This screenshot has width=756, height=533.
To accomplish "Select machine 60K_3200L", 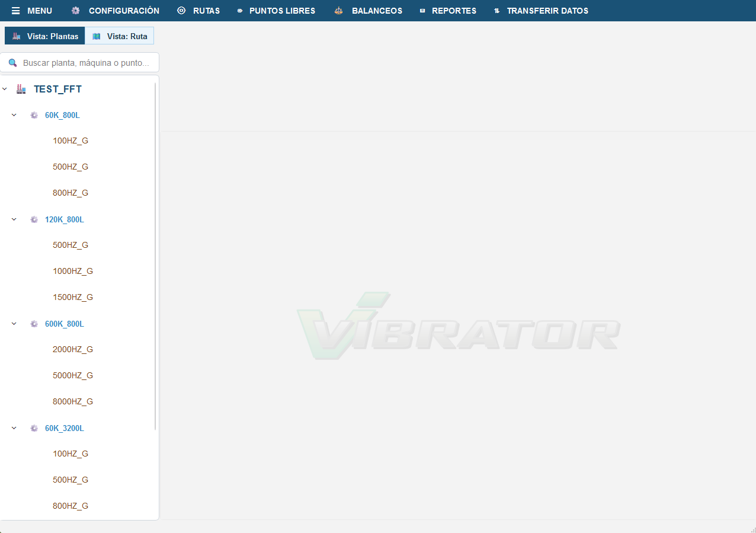I will pos(65,428).
